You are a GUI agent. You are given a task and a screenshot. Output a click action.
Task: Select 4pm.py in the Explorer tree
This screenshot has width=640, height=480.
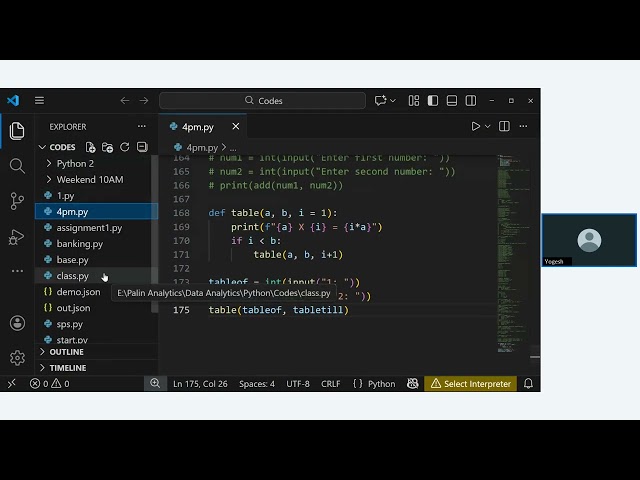pos(96,211)
